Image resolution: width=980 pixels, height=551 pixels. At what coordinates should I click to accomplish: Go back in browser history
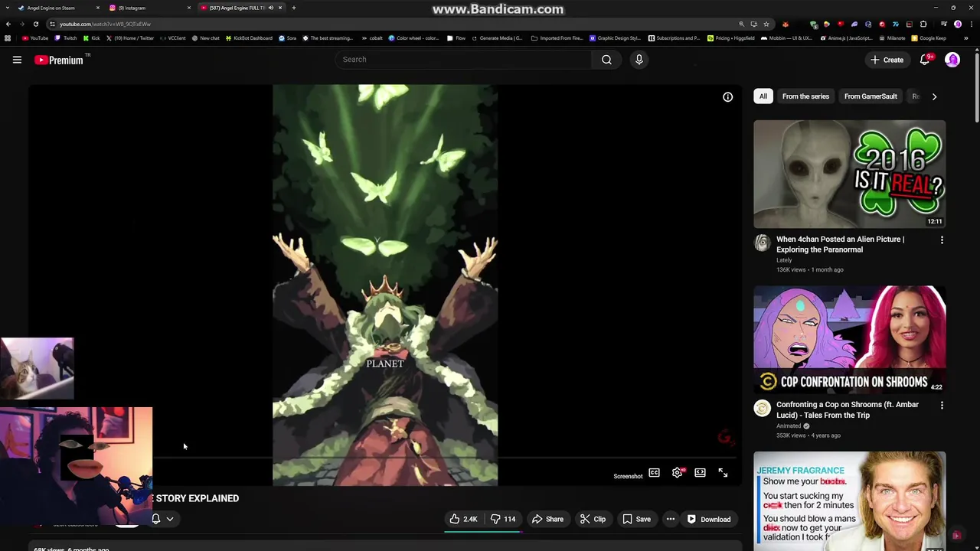(x=8, y=24)
